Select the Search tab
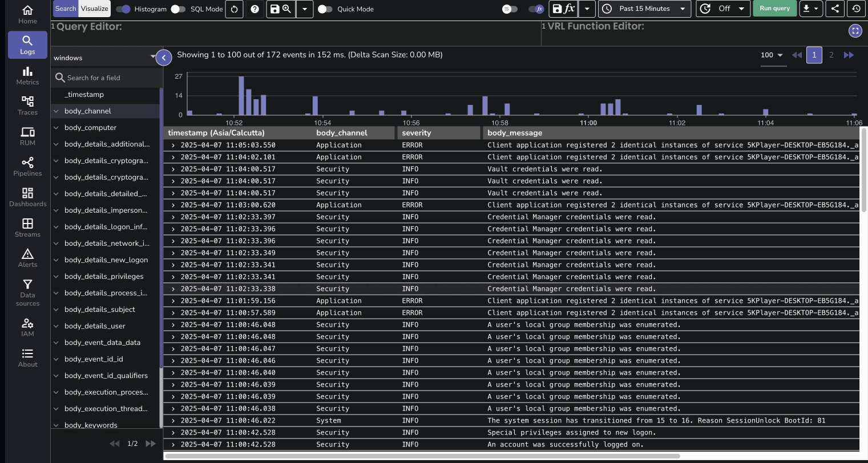This screenshot has width=868, height=463. pyautogui.click(x=65, y=9)
